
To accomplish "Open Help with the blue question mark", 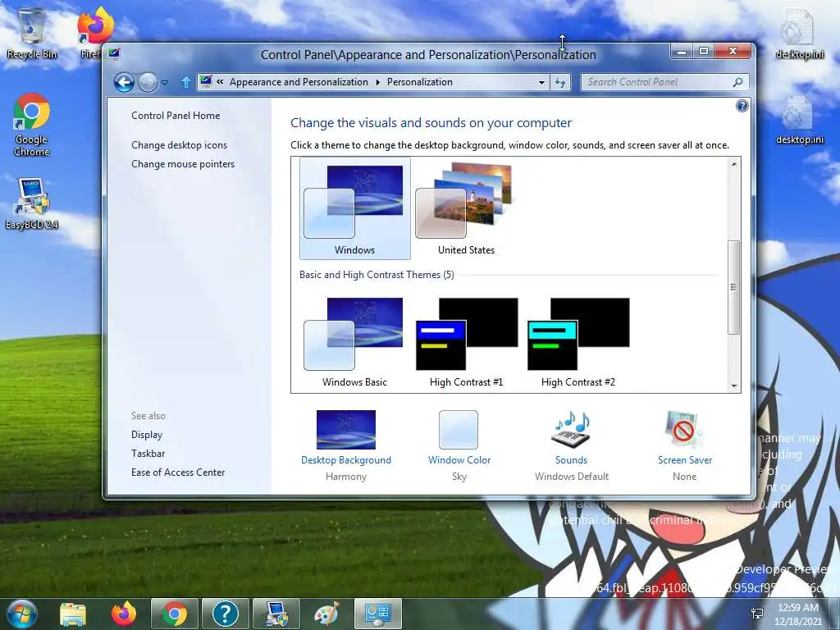I will pos(742,106).
